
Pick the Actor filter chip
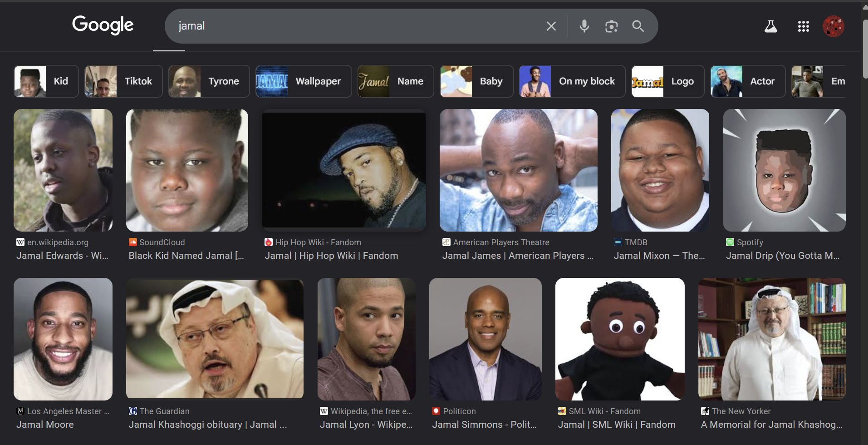click(747, 81)
